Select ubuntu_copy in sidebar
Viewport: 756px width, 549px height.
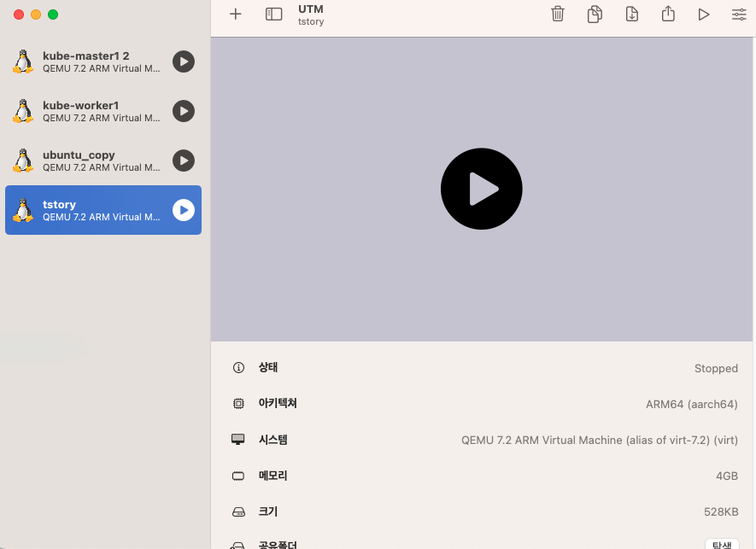103,161
